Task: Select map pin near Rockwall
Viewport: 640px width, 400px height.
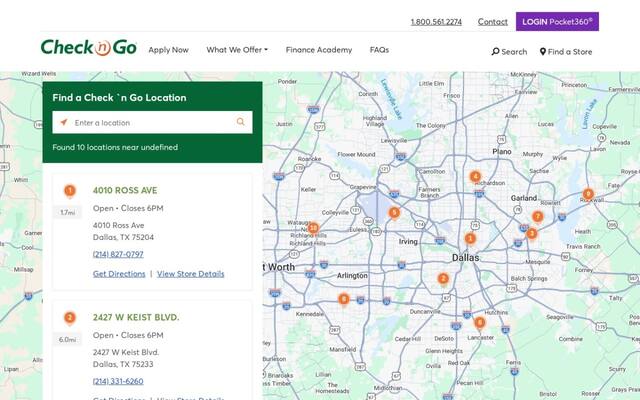Action: [588, 194]
